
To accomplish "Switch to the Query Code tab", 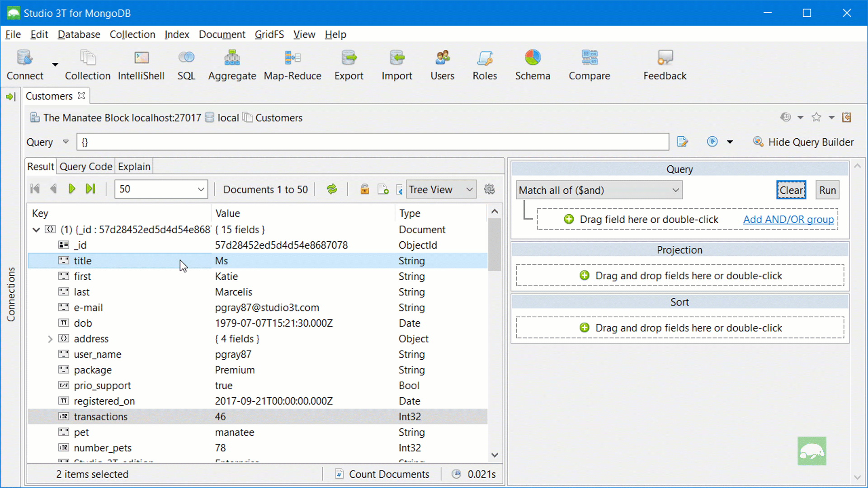I will (86, 166).
